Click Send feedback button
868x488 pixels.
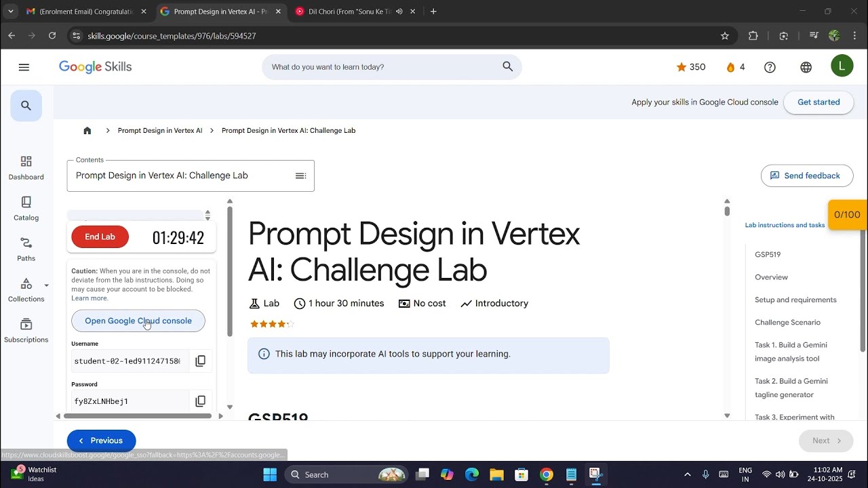point(807,176)
